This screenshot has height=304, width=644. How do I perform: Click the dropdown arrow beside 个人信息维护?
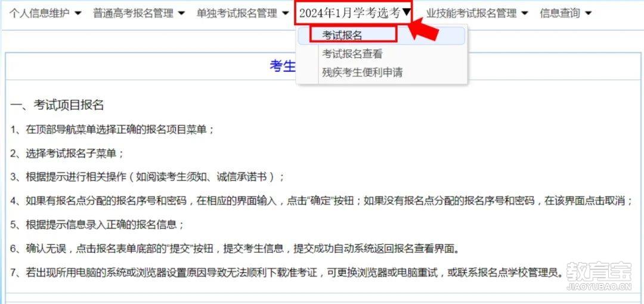(79, 14)
